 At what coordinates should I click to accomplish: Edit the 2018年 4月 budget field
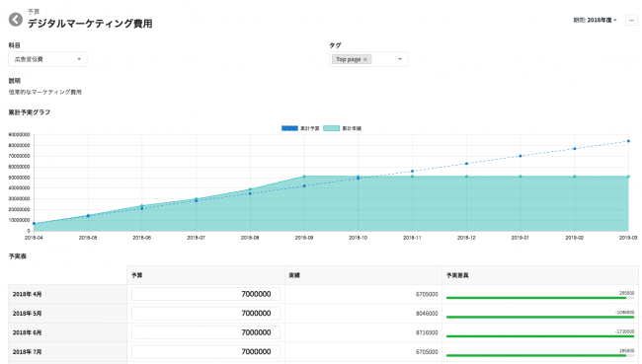[205, 294]
